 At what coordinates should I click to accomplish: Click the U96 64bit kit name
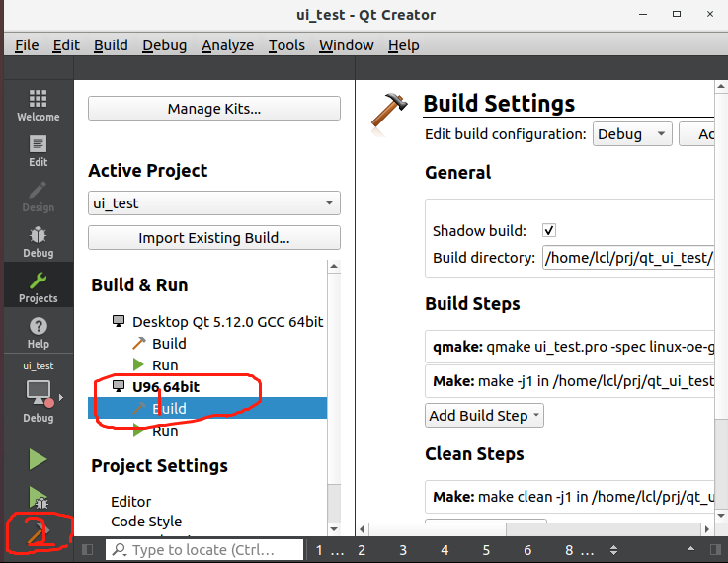point(166,387)
